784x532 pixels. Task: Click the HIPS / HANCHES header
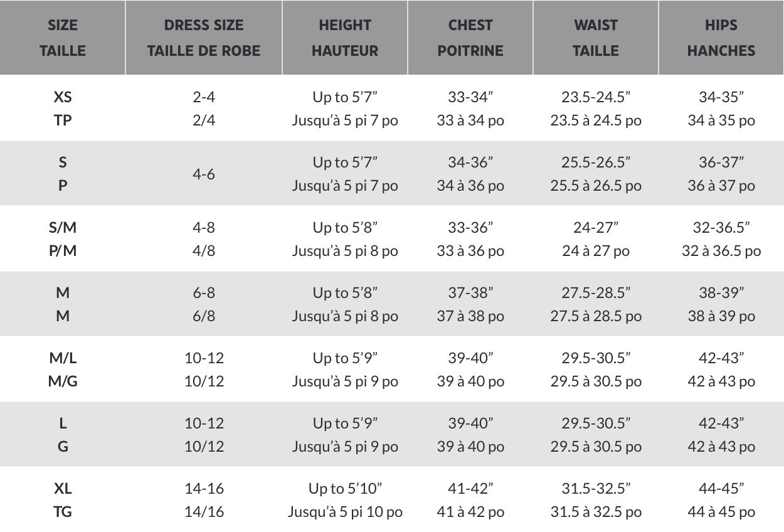pos(721,38)
